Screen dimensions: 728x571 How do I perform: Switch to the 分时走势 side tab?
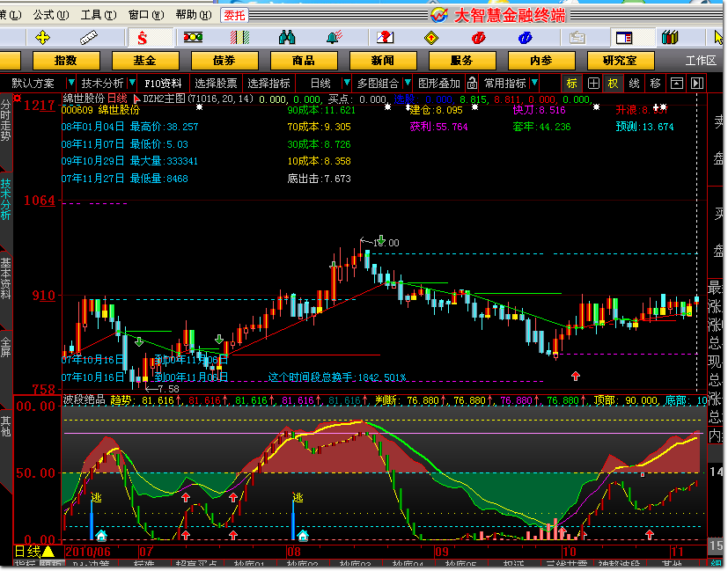click(x=6, y=120)
